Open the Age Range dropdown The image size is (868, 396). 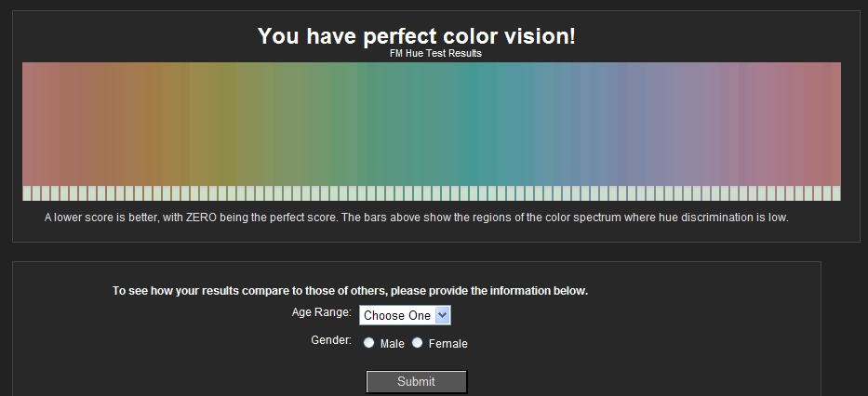click(405, 315)
